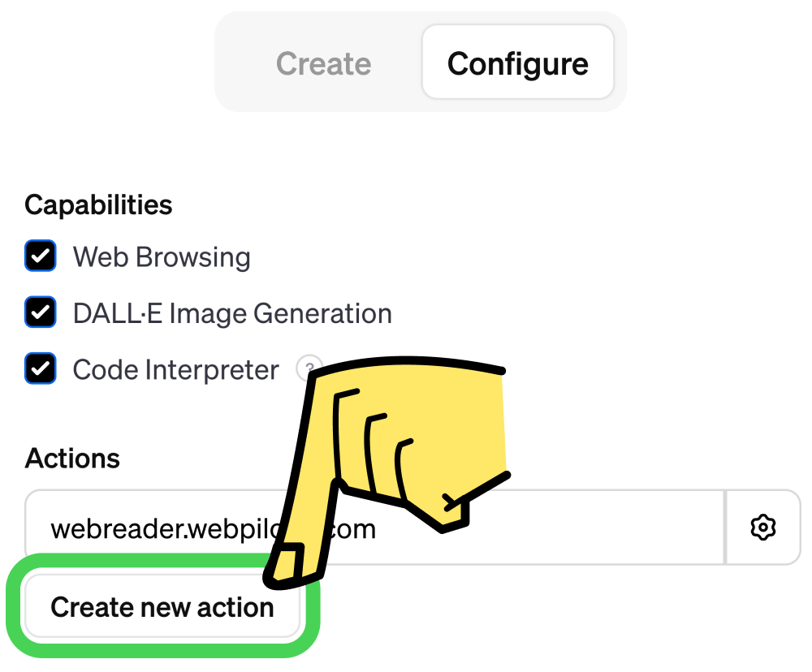The image size is (812, 672).
Task: Click the Code Interpreter label text
Action: click(x=175, y=370)
